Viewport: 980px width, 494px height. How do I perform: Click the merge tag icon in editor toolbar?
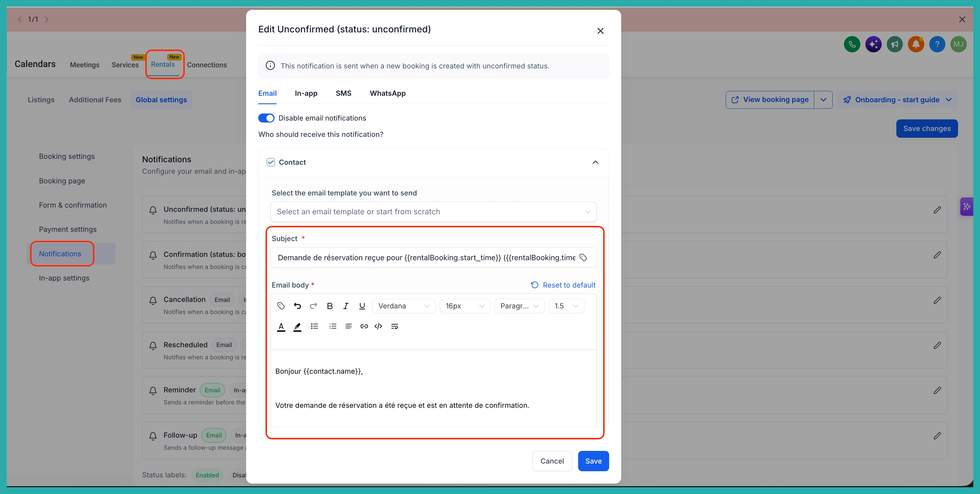(x=281, y=306)
